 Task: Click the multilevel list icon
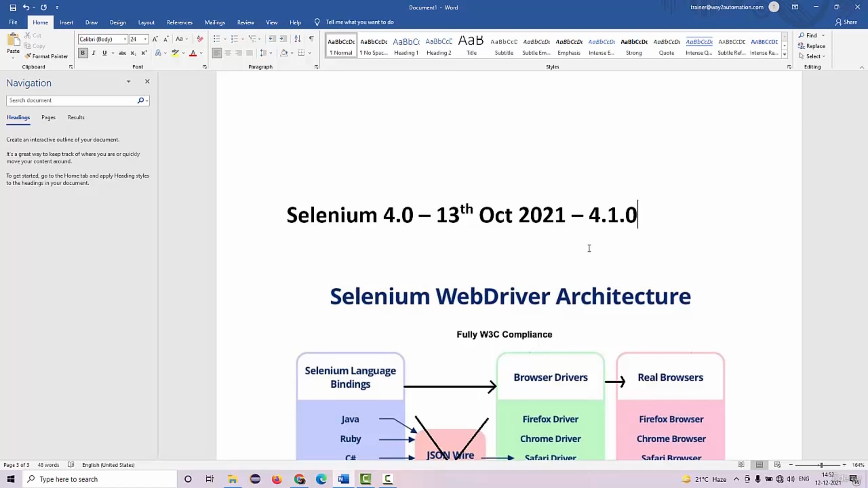click(x=252, y=39)
